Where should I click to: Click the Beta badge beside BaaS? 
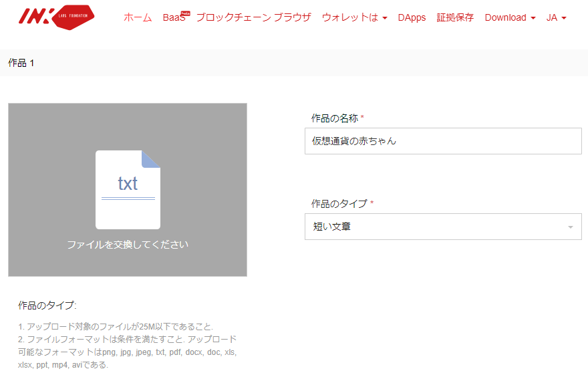coord(186,13)
